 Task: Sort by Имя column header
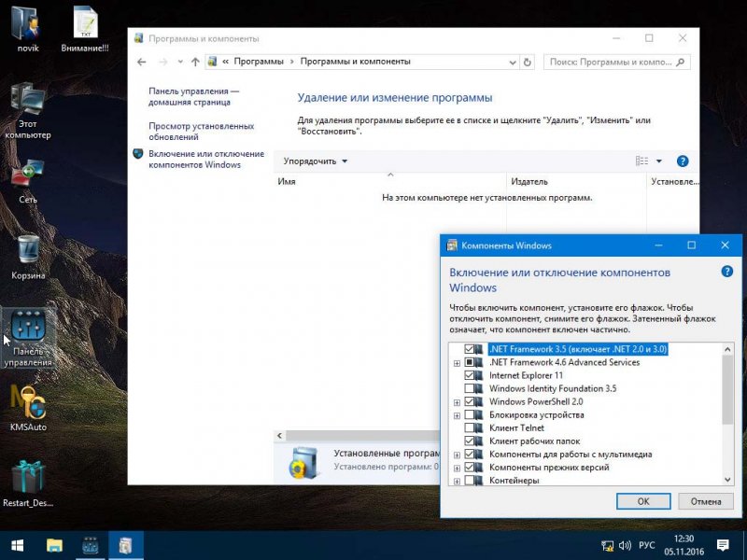pyautogui.click(x=390, y=181)
